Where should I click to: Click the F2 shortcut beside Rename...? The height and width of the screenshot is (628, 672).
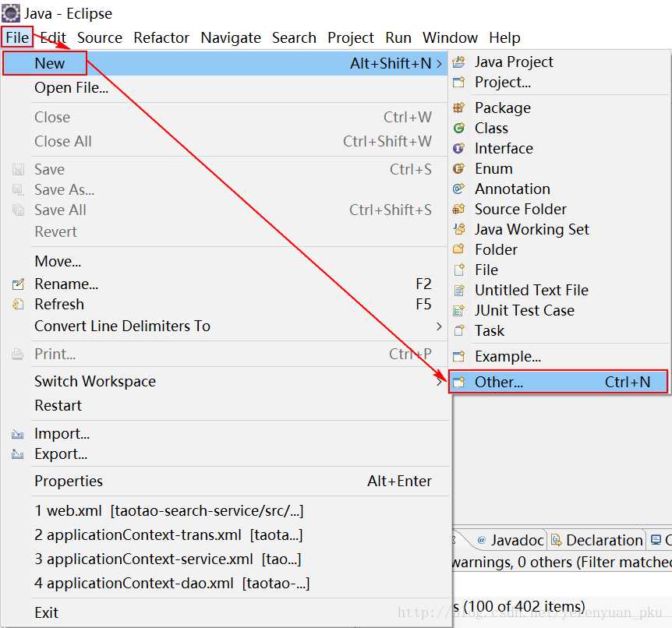(423, 284)
